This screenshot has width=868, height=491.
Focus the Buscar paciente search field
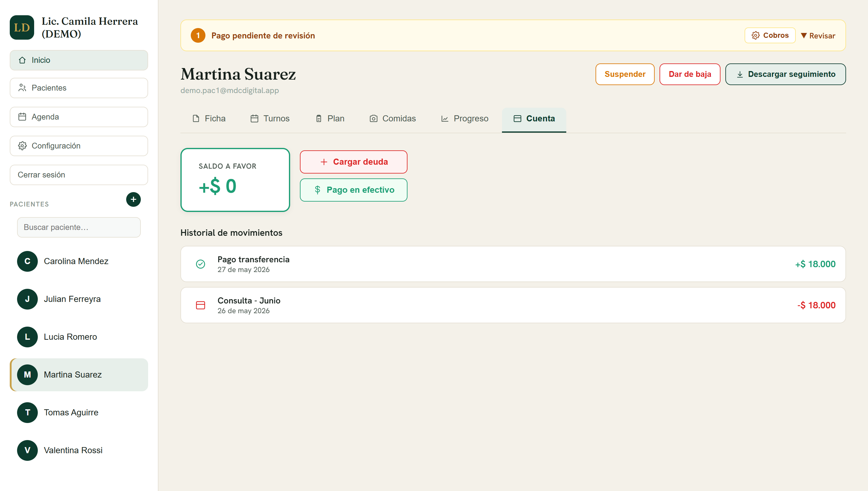79,227
